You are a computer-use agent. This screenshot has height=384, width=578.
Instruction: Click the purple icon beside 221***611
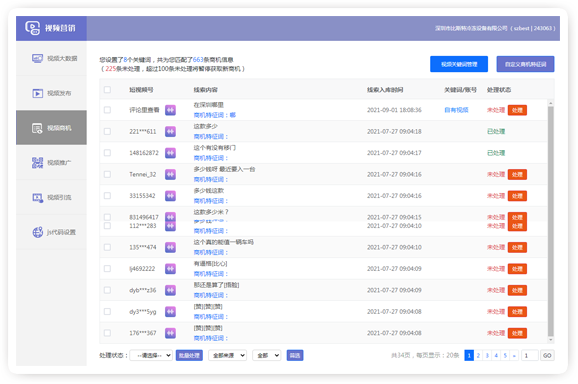pos(170,132)
